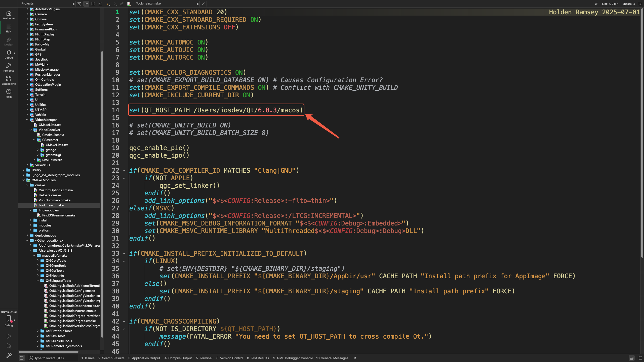
Task: Click the Spaces: 4 indentation setting
Action: click(628, 4)
